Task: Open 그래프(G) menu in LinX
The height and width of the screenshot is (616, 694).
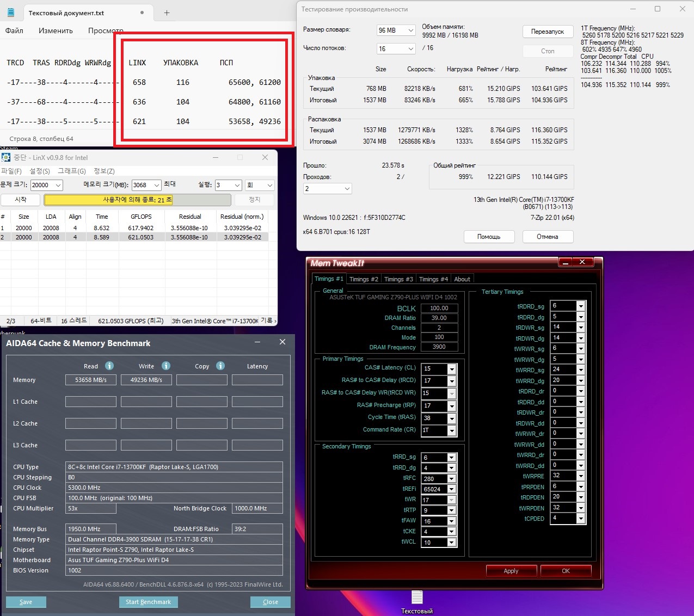Action: (72, 171)
